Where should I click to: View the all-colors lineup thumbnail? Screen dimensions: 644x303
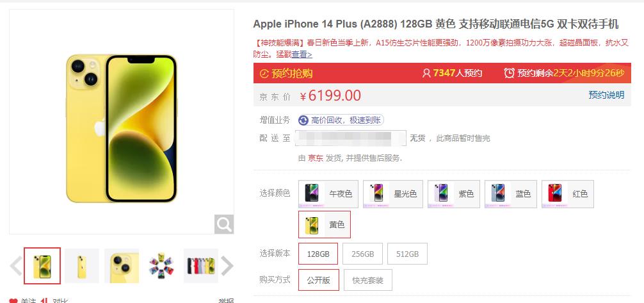click(201, 266)
